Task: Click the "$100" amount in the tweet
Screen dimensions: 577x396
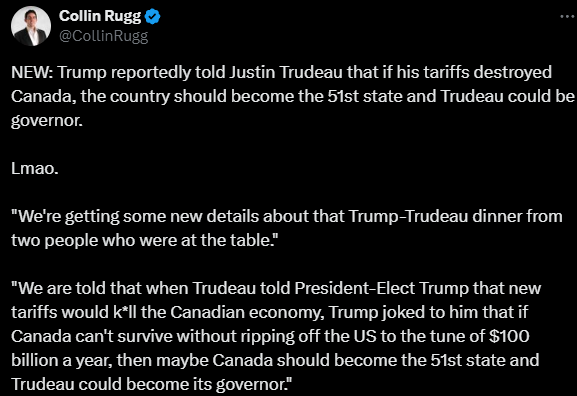Action: (x=509, y=337)
